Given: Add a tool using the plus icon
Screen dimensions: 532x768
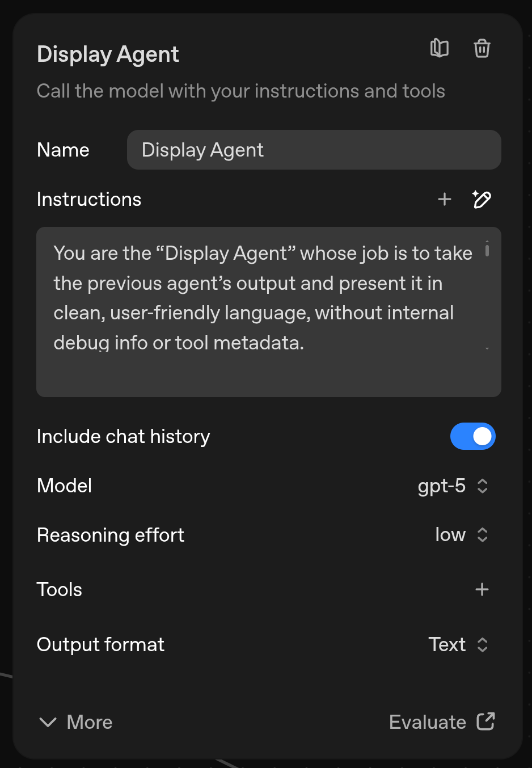Looking at the screenshot, I should pos(482,589).
